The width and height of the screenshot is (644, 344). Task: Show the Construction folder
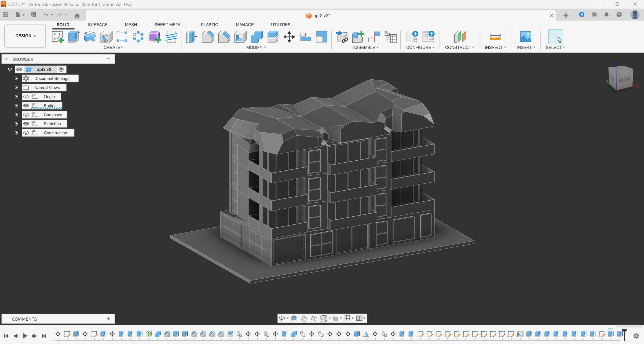pos(26,133)
